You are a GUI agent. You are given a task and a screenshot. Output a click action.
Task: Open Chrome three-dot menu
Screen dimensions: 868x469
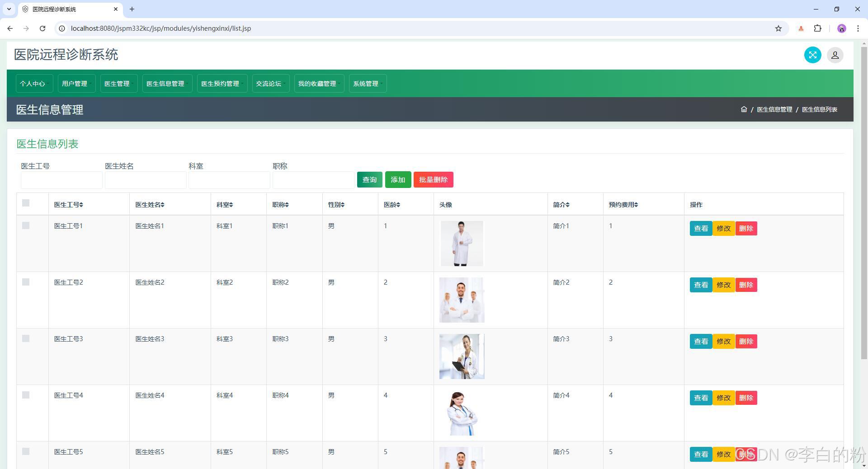point(858,28)
